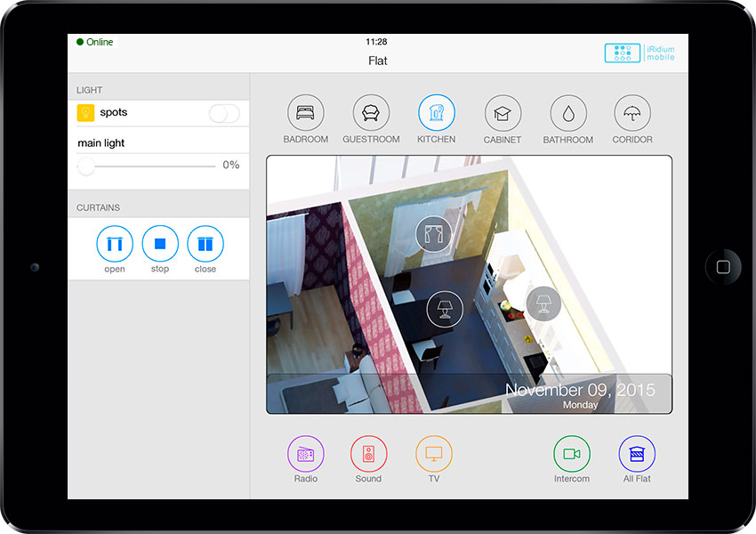Click the CURTAINS section header
This screenshot has height=534, width=756.
[x=98, y=208]
